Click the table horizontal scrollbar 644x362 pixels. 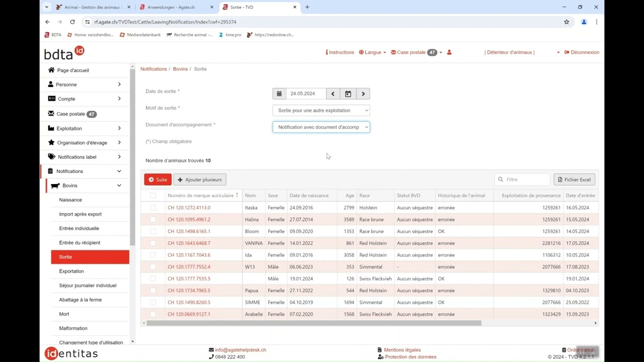click(314, 323)
